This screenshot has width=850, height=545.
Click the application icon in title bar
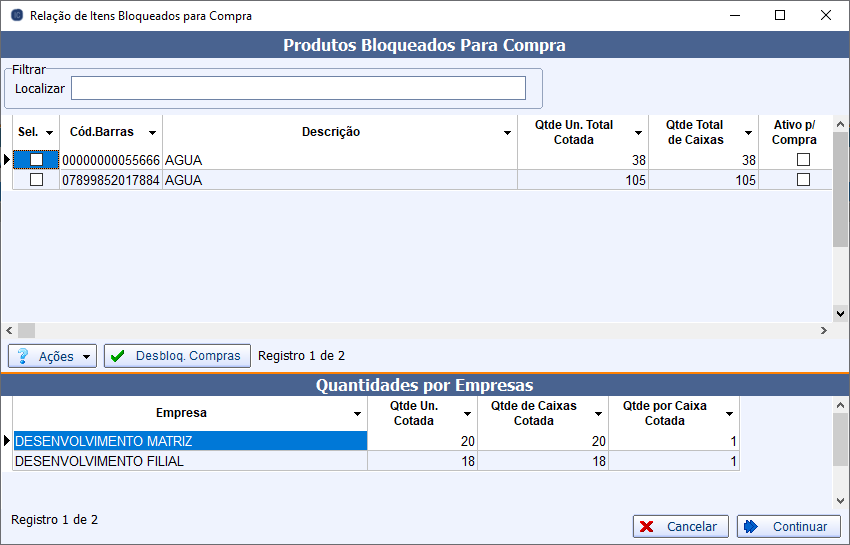(x=15, y=16)
